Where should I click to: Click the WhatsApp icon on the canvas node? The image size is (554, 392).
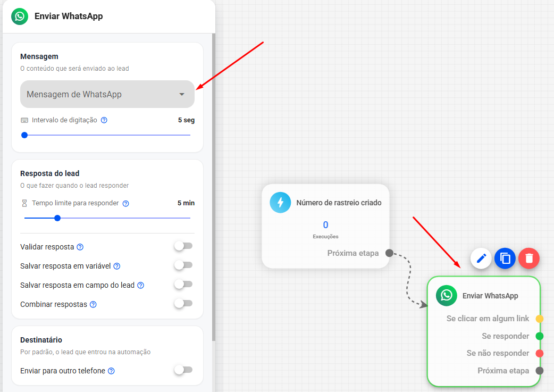pos(447,296)
